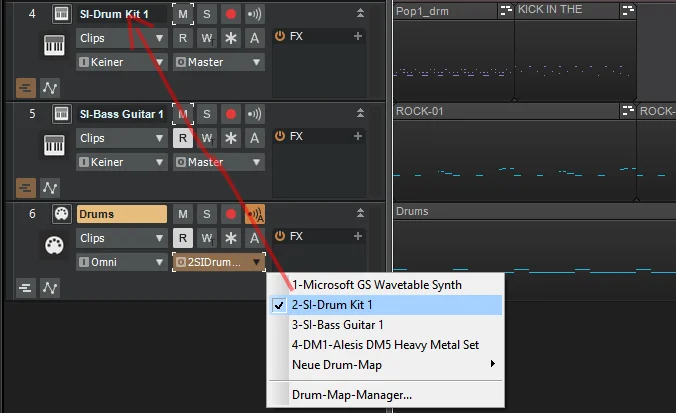
Task: Click the A archive button on SI-Drum Kit 1
Action: click(254, 38)
